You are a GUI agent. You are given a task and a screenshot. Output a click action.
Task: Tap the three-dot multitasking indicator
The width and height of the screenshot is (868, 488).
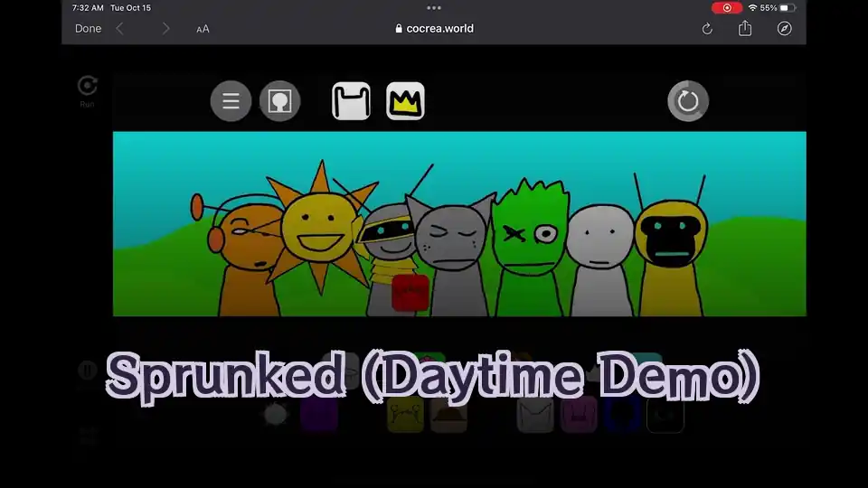(434, 8)
